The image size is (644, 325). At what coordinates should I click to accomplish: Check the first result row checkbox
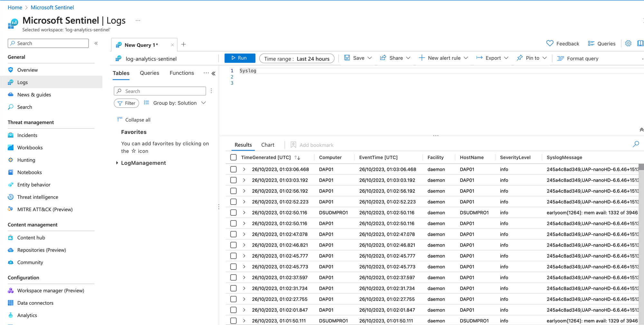[x=233, y=169]
